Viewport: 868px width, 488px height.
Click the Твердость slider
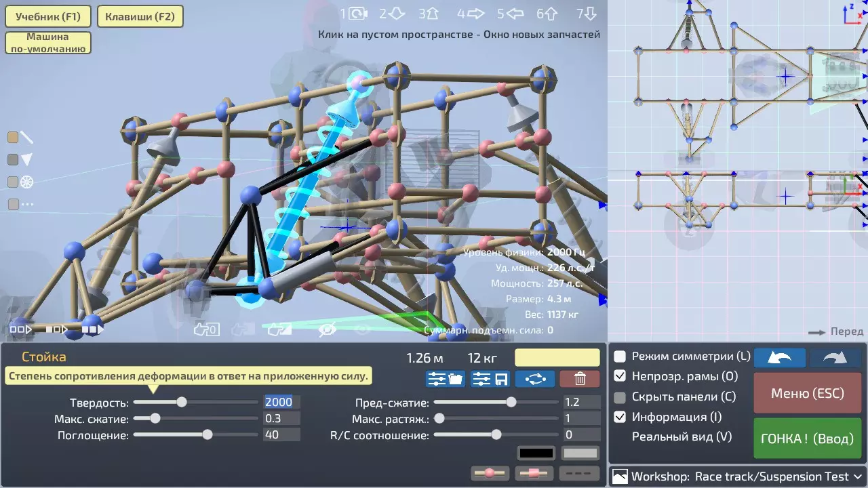point(196,402)
